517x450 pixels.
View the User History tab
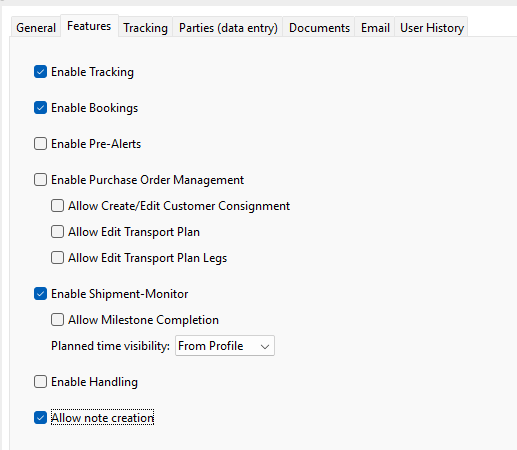(432, 28)
